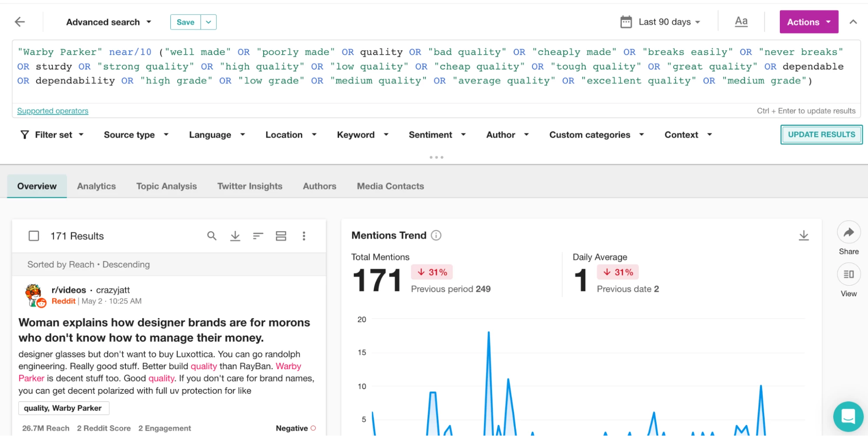Expand the Language filter

point(217,135)
